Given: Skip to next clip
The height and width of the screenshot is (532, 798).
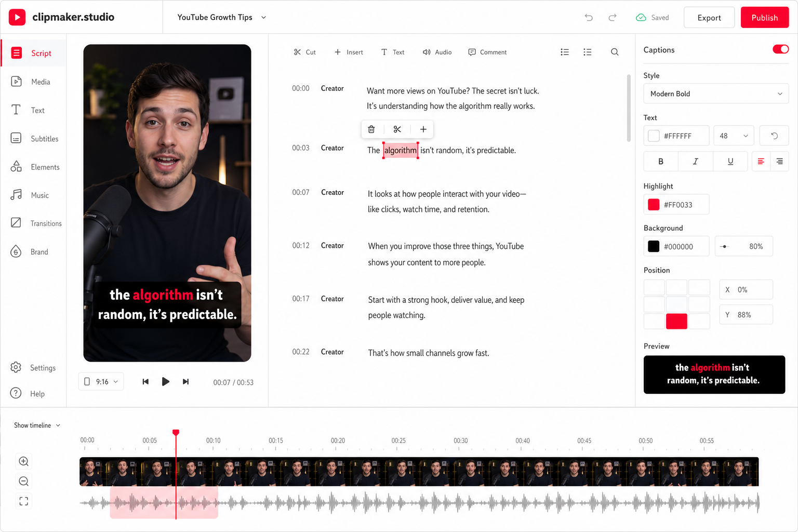Looking at the screenshot, I should [185, 382].
